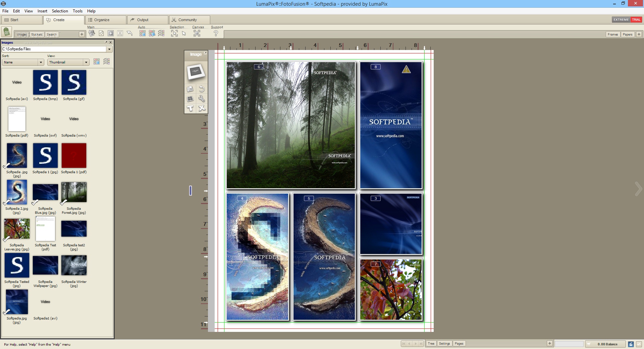Image resolution: width=644 pixels, height=349 pixels.
Task: Open the Papers tab
Action: [628, 34]
